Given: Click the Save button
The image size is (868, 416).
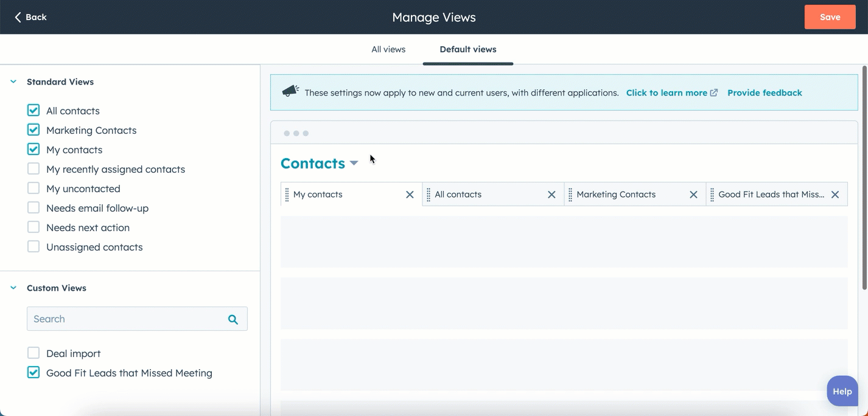Looking at the screenshot, I should pyautogui.click(x=830, y=17).
